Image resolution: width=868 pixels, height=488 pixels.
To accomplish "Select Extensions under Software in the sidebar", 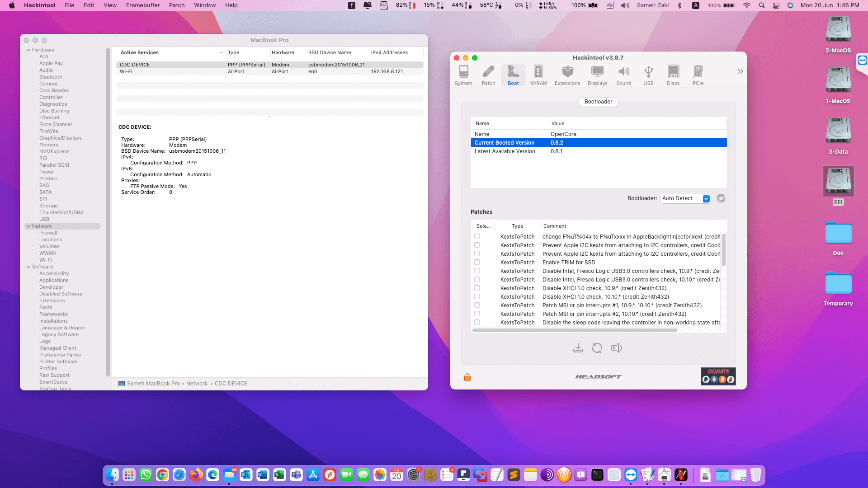I will pyautogui.click(x=52, y=301).
